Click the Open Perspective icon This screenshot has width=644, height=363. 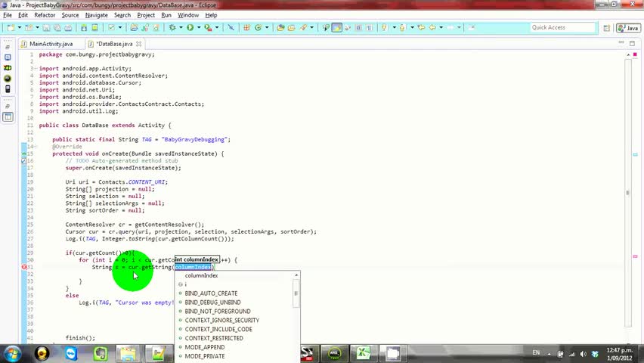(x=607, y=28)
